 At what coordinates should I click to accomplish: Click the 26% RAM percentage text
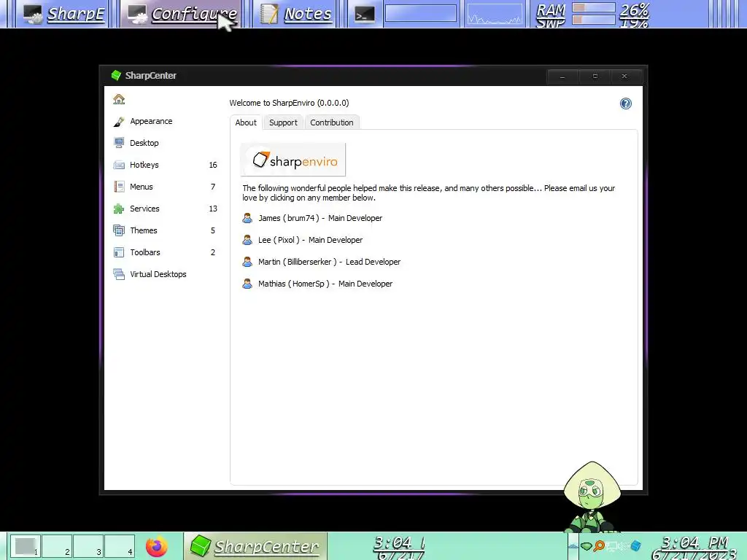[x=634, y=9]
